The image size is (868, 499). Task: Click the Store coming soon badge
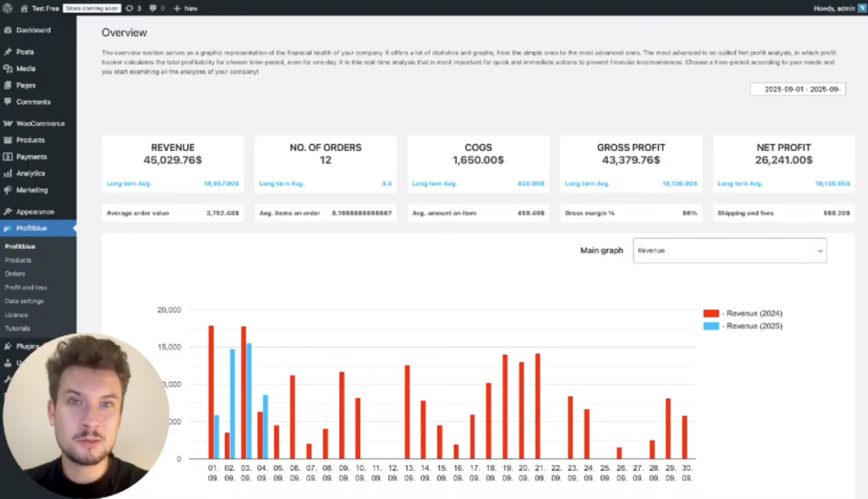(92, 8)
